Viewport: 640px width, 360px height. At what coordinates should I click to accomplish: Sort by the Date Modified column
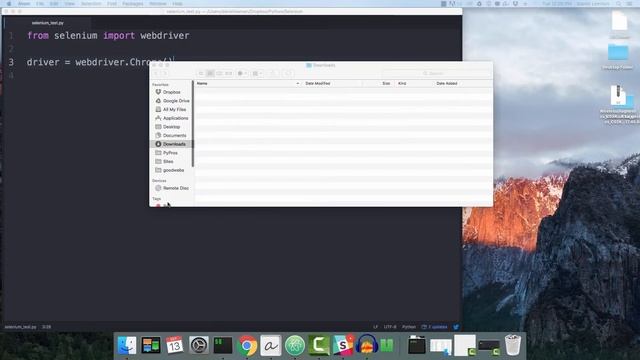point(318,83)
